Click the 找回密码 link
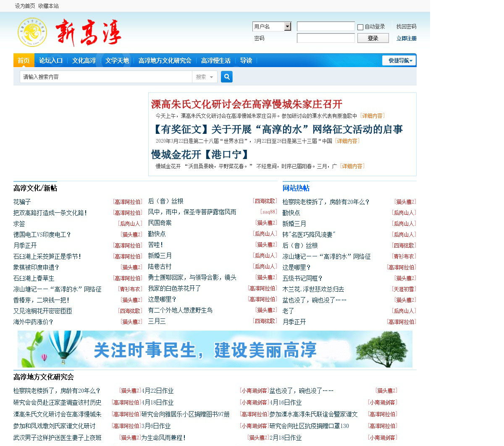504x446 pixels. tap(406, 26)
